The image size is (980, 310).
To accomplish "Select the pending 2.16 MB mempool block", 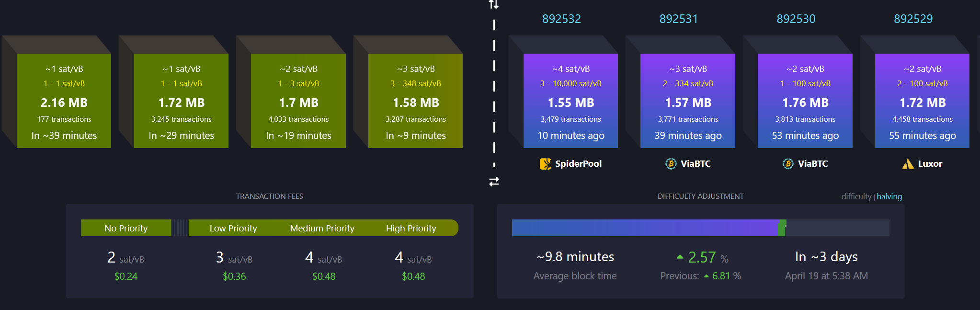I will [64, 101].
